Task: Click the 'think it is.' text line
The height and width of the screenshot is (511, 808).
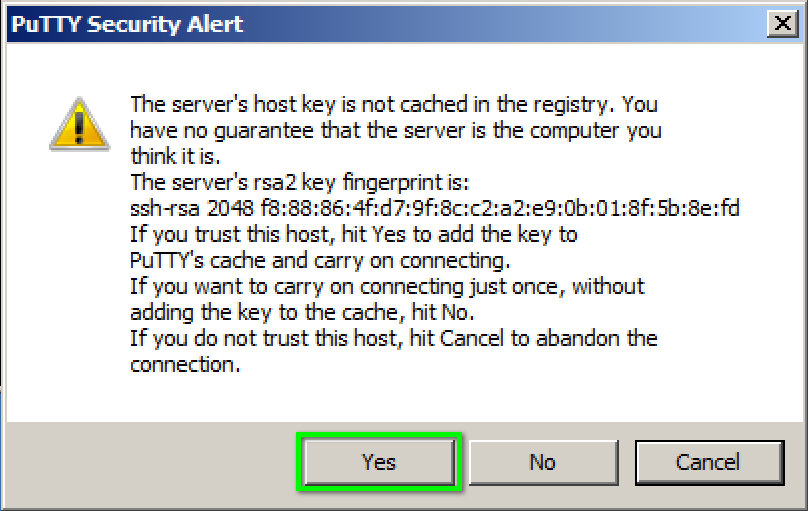Action: (175, 156)
